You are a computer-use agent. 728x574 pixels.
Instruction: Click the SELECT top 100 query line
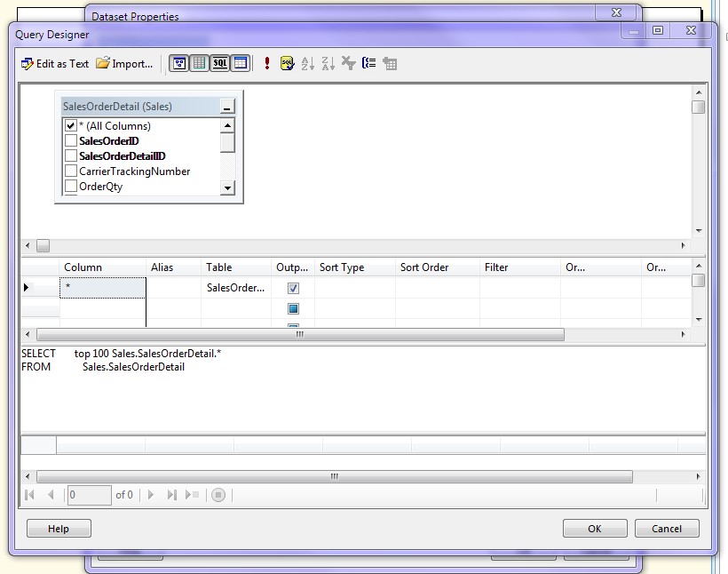(x=121, y=354)
